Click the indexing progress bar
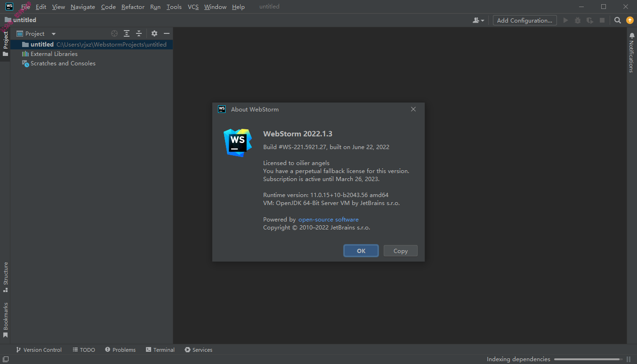This screenshot has height=364, width=637. point(587,359)
